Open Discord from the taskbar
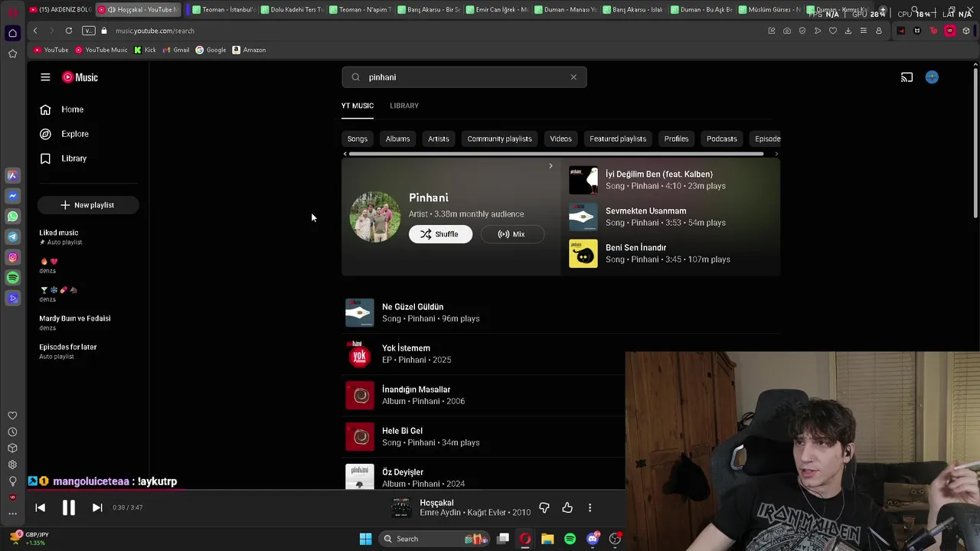The image size is (980, 551). 593,539
